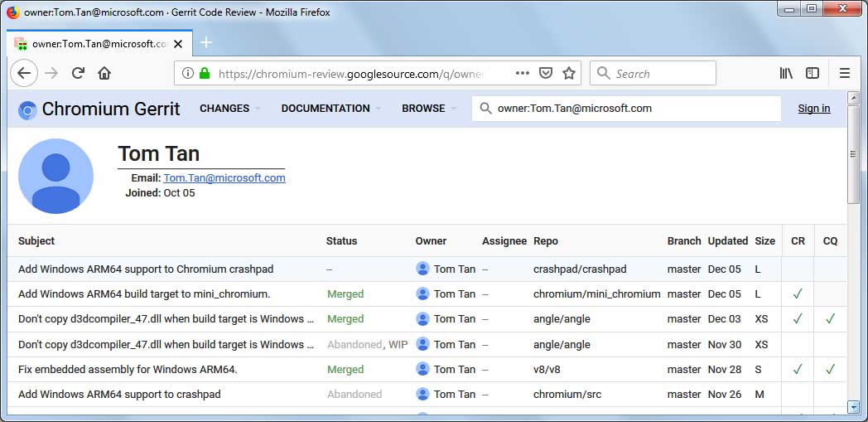Image resolution: width=868 pixels, height=422 pixels.
Task: Open a new tab with plus icon
Action: 206,42
